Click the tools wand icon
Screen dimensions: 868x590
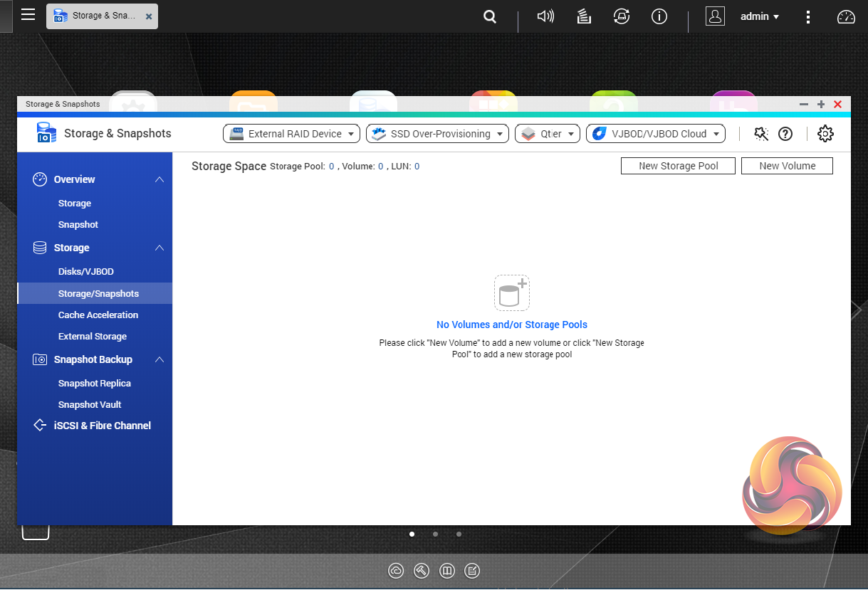point(761,134)
